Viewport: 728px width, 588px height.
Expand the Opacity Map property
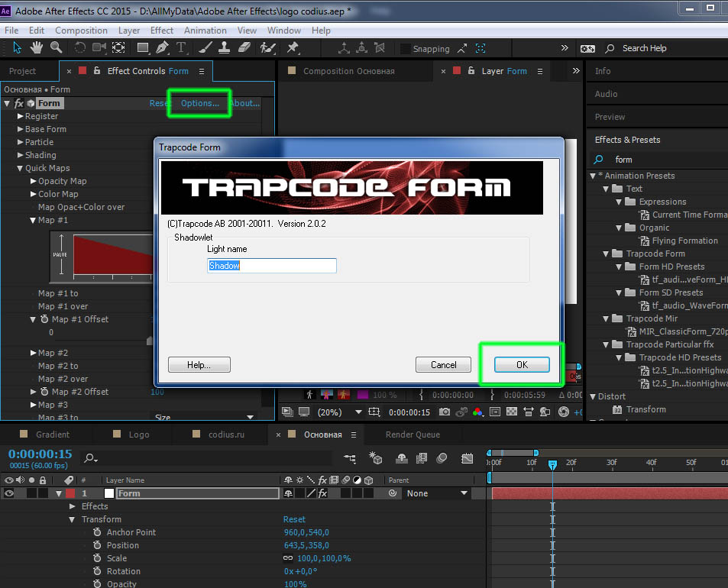(x=34, y=181)
